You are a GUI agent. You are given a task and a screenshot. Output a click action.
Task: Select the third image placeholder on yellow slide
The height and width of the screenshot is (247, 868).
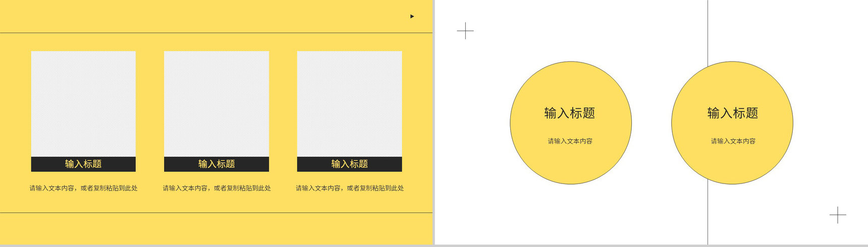pyautogui.click(x=349, y=104)
